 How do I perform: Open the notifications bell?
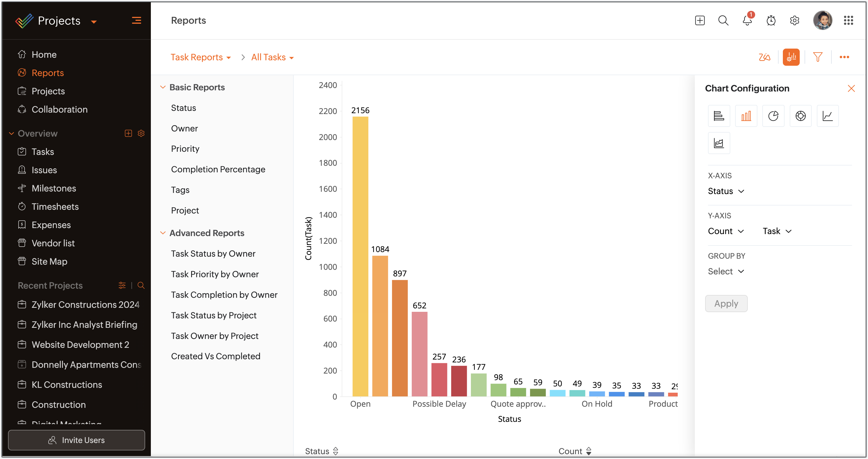[747, 21]
